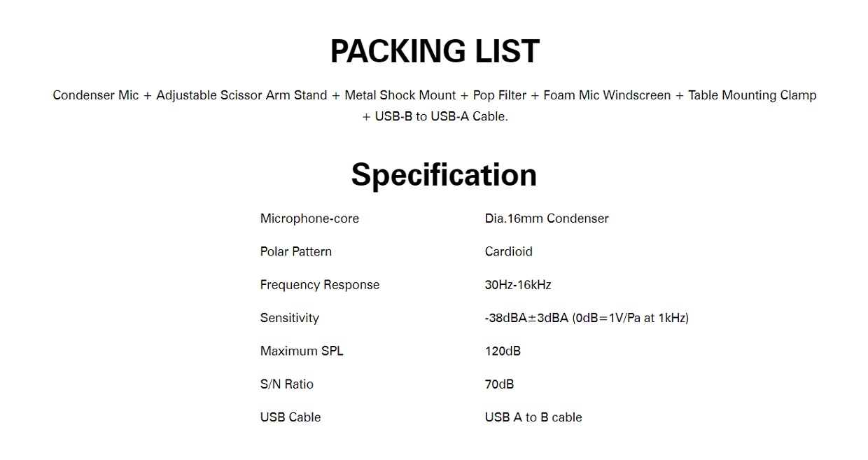The width and height of the screenshot is (868, 460).
Task: Click the Table Mounting Clamp text
Action: 752,95
